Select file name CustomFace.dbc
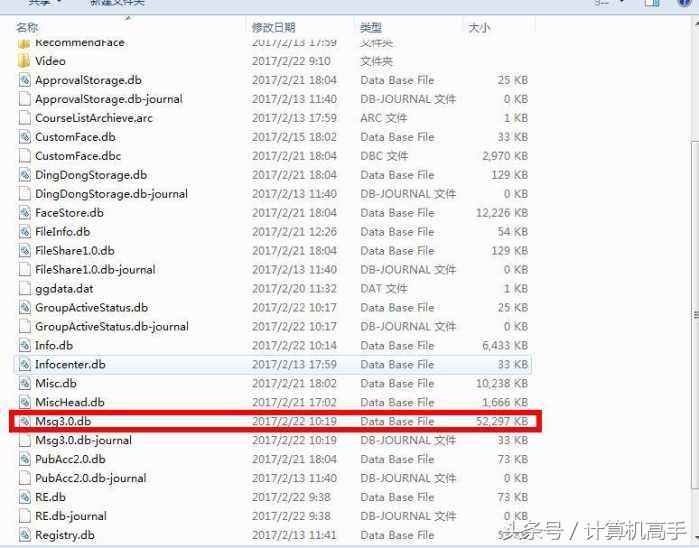699x548 pixels. point(78,156)
